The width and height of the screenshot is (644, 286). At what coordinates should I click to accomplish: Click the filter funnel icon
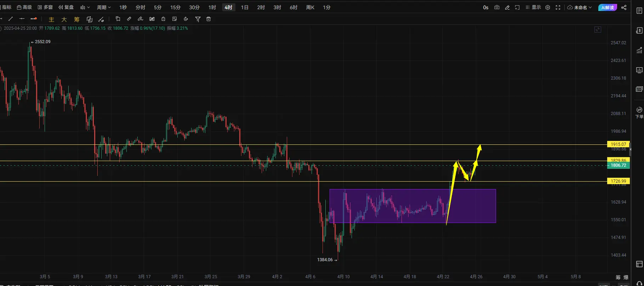click(x=198, y=19)
